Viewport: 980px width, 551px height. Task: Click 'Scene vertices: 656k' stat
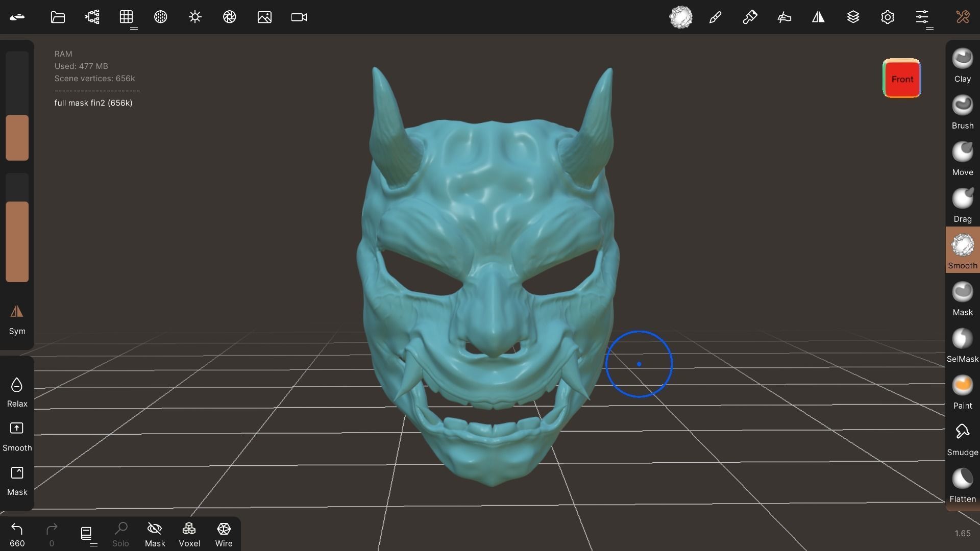94,79
